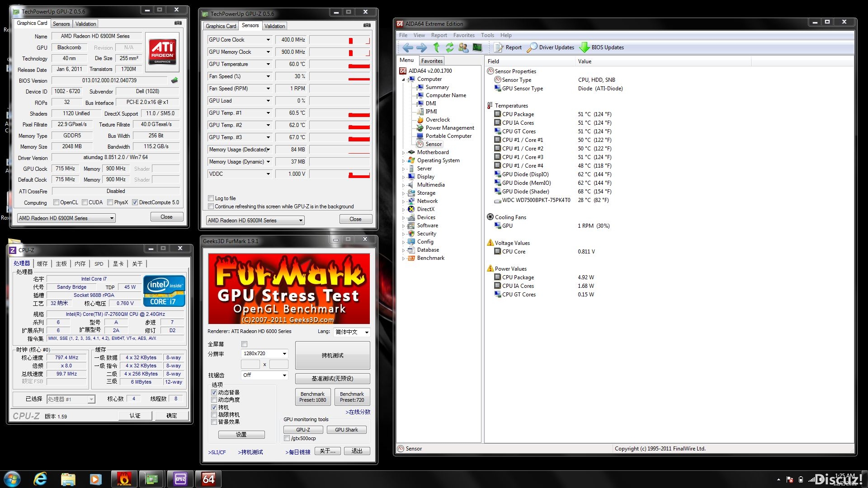The image size is (868, 488).
Task: Click CPU-Z 认证 validate button
Action: 135,416
